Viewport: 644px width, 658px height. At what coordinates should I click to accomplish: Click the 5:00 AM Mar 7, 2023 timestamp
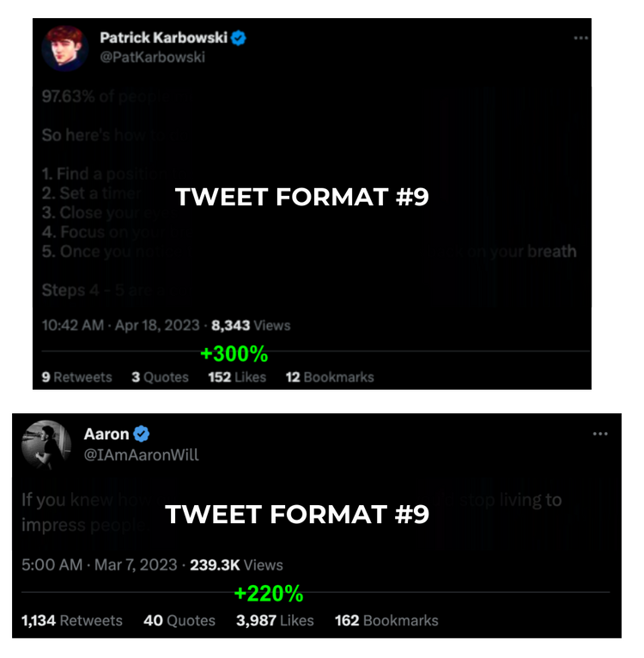[x=100, y=565]
